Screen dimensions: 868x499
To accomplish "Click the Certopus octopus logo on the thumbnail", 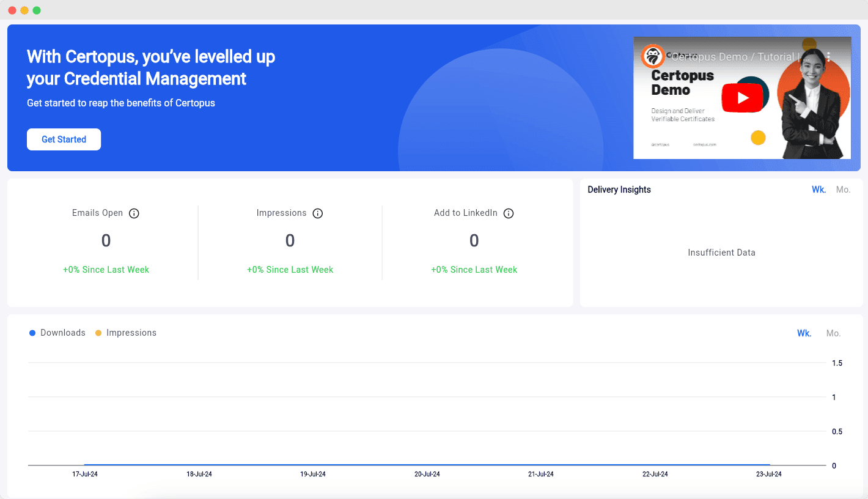I will pos(652,56).
